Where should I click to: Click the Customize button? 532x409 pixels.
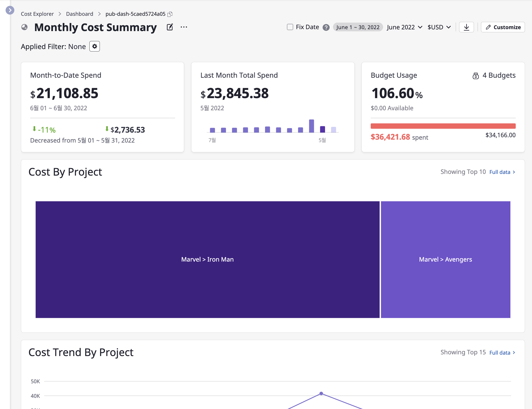coord(503,27)
